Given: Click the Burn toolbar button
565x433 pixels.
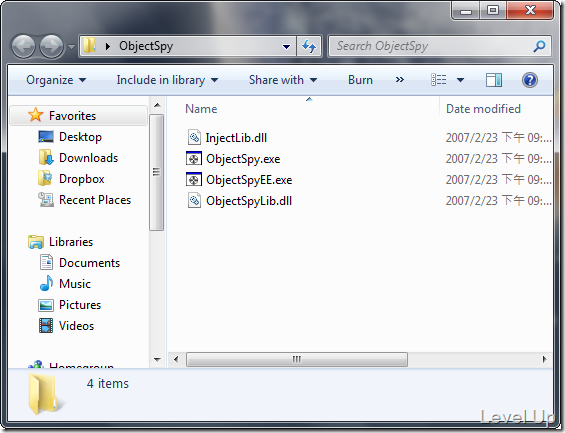Looking at the screenshot, I should coord(360,80).
